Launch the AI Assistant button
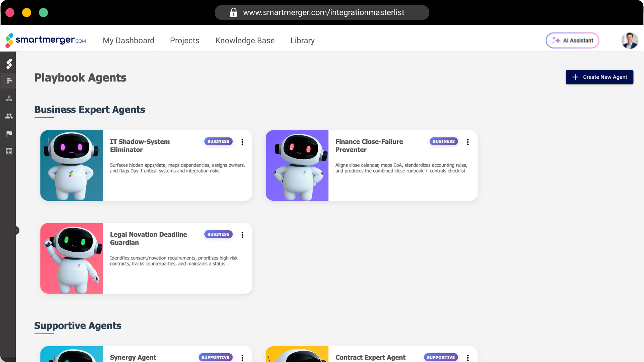The image size is (644, 362). (572, 41)
